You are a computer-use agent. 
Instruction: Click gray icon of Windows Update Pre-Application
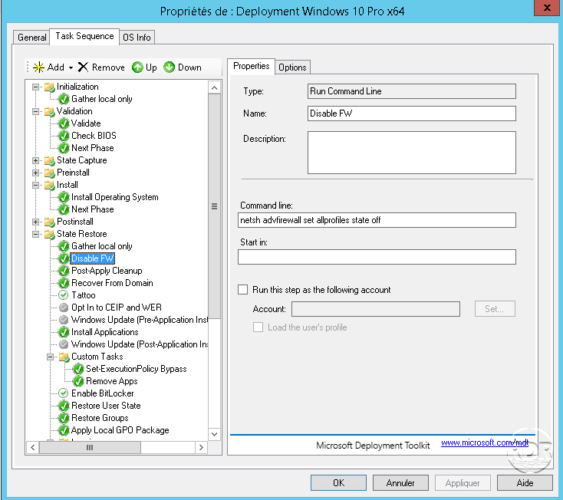coord(64,320)
